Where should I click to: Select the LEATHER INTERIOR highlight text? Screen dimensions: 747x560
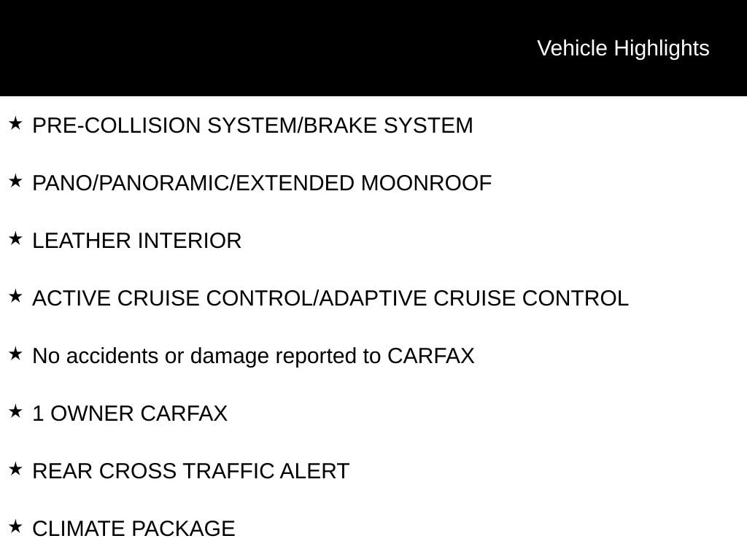pos(137,241)
